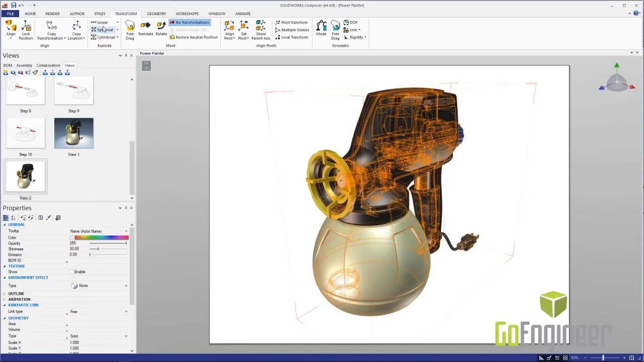
Task: Adjust the Shininess slider
Action: click(108, 249)
